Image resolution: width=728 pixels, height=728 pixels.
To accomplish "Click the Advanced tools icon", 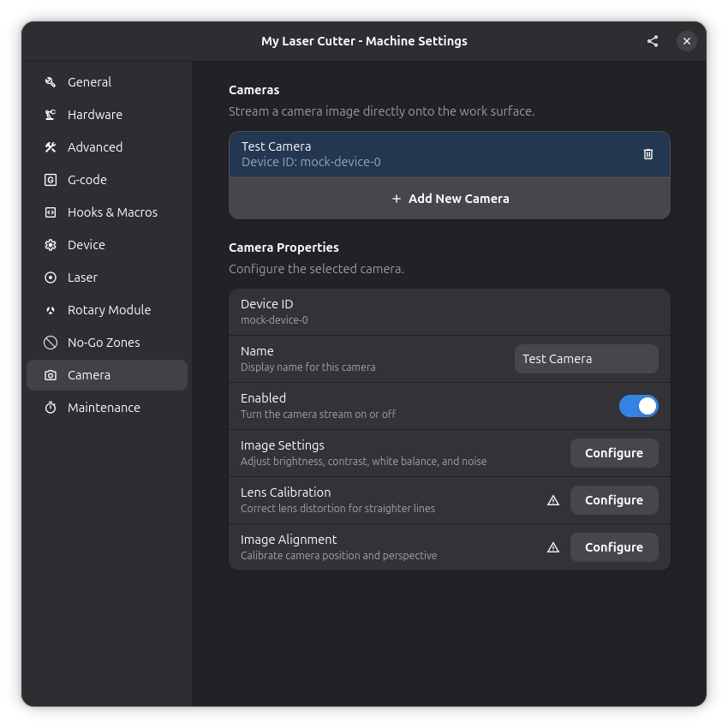I will click(x=51, y=147).
